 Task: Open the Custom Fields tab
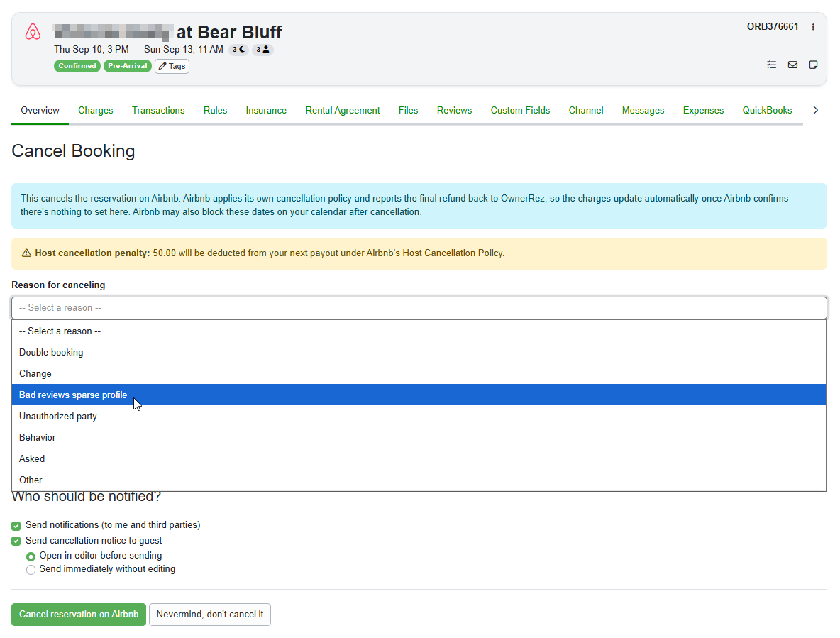(520, 110)
